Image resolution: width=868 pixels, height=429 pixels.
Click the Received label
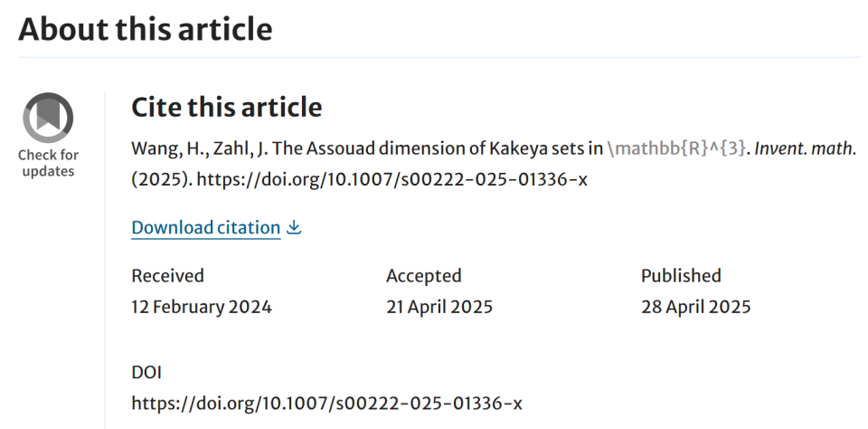click(168, 275)
